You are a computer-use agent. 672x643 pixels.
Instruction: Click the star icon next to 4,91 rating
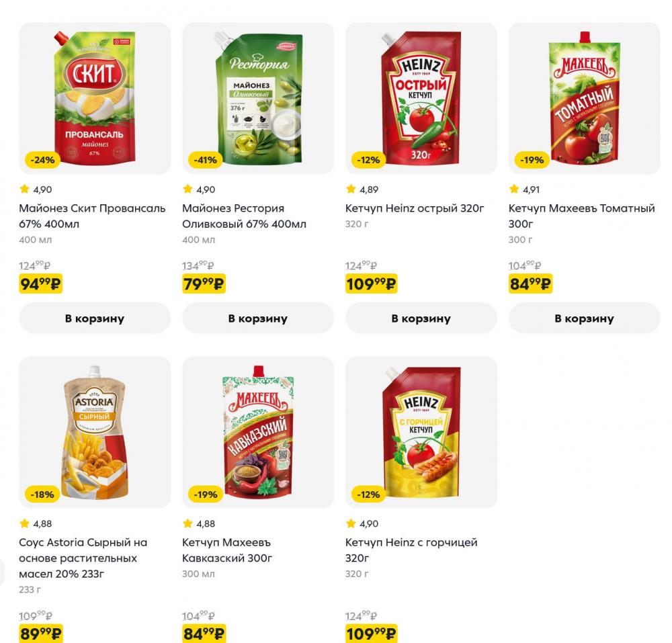click(515, 189)
